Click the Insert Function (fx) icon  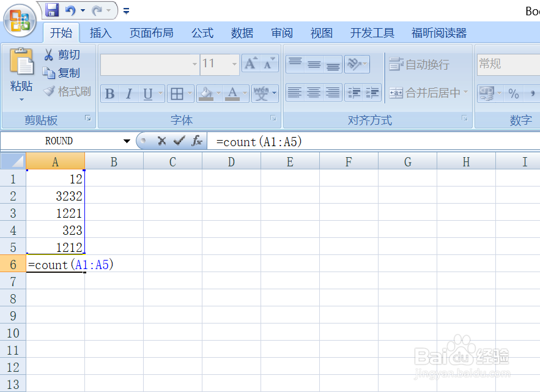pyautogui.click(x=196, y=141)
